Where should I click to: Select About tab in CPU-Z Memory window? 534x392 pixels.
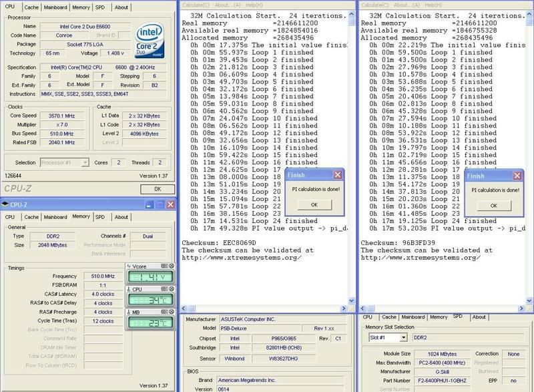[x=121, y=217]
